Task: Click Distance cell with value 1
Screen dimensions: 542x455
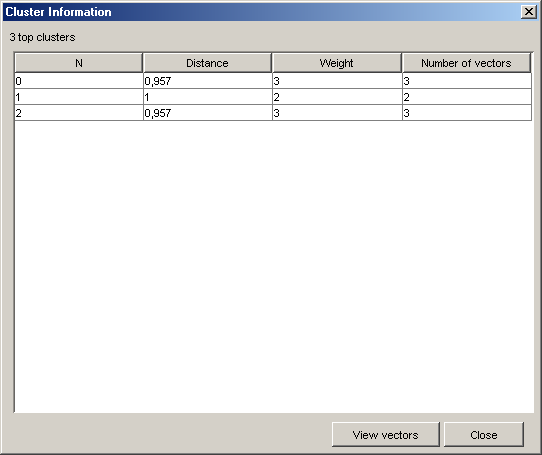Action: point(208,97)
